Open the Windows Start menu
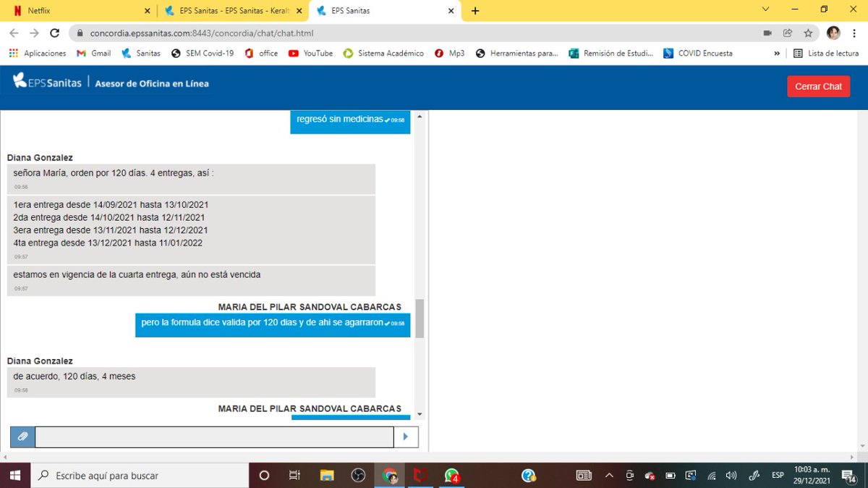868x488 pixels. coord(14,476)
